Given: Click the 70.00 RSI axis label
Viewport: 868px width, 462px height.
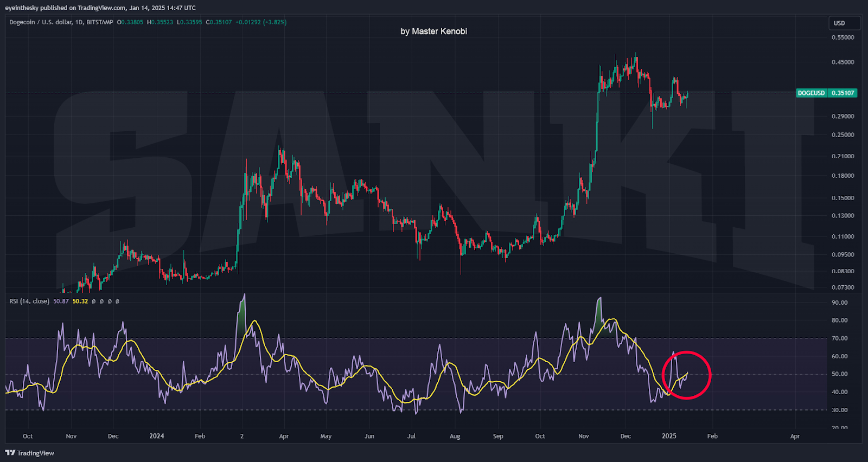Looking at the screenshot, I should [839, 338].
